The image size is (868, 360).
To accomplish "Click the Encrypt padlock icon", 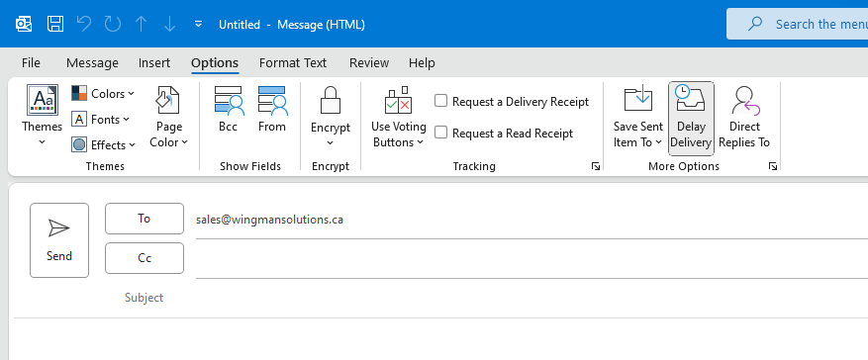I will click(331, 100).
